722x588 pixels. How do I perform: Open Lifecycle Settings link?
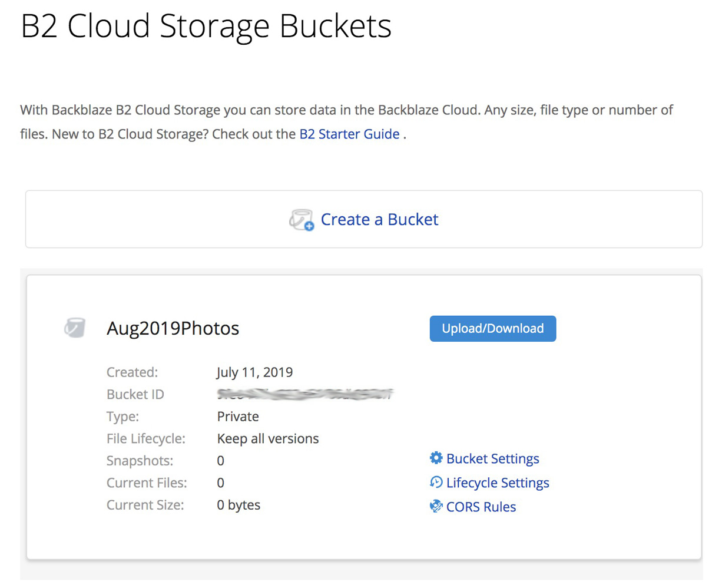tap(498, 483)
